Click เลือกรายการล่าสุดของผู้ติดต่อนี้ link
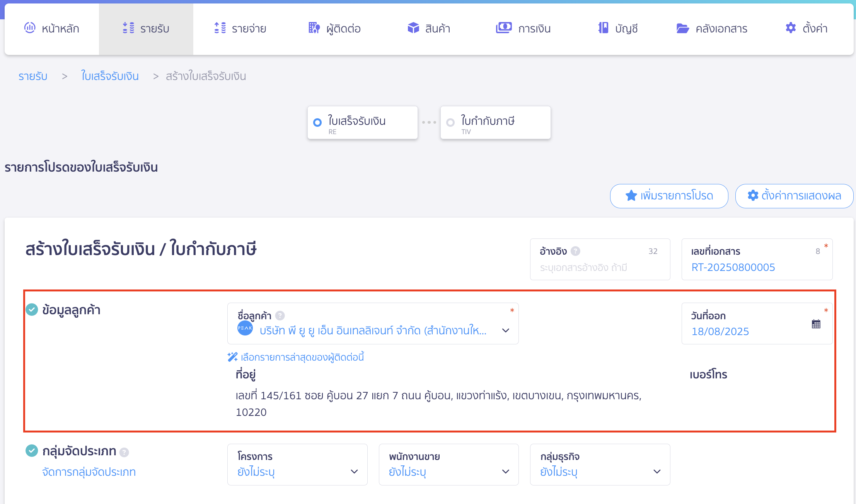 pos(302,357)
